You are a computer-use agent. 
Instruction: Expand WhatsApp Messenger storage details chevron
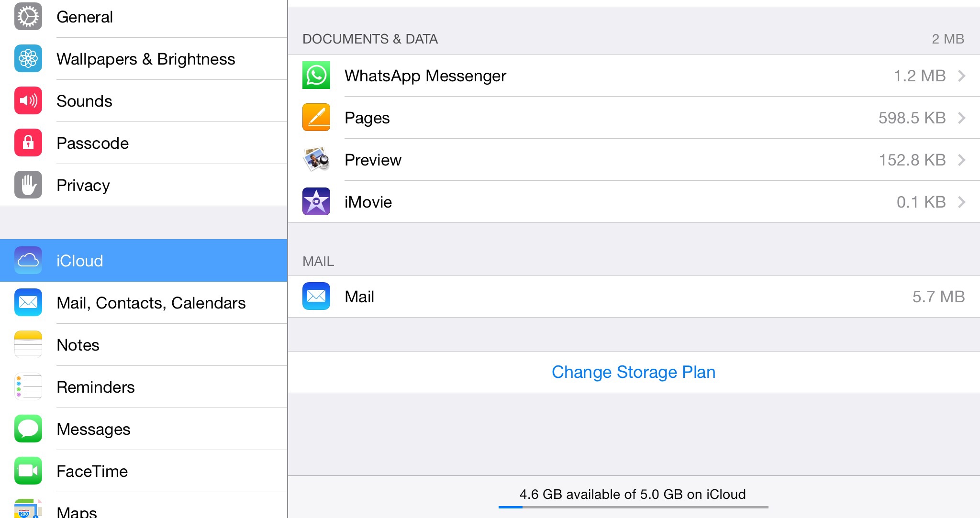point(962,76)
